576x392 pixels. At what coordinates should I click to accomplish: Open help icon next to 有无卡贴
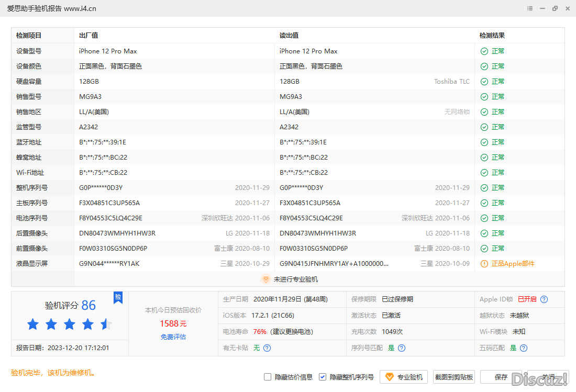(267, 348)
